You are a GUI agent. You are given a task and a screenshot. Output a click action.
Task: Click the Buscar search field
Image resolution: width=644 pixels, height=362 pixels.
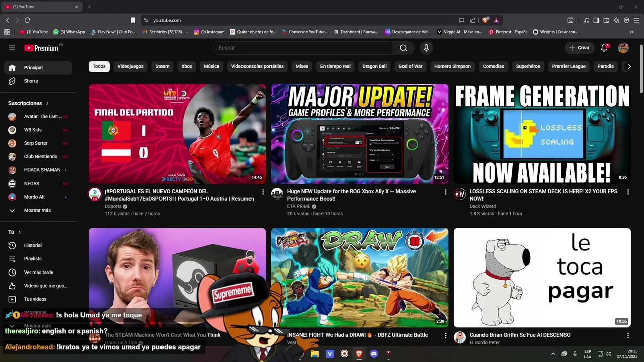[x=303, y=48]
